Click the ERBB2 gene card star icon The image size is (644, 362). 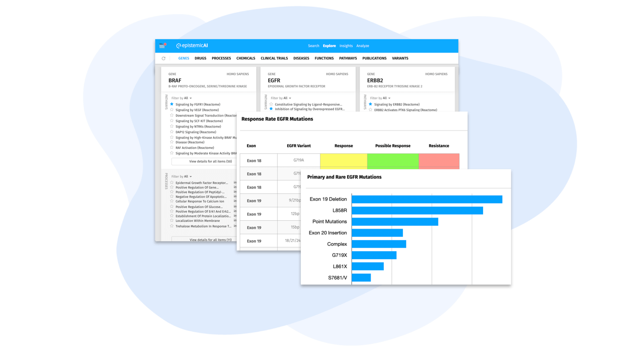(x=371, y=104)
